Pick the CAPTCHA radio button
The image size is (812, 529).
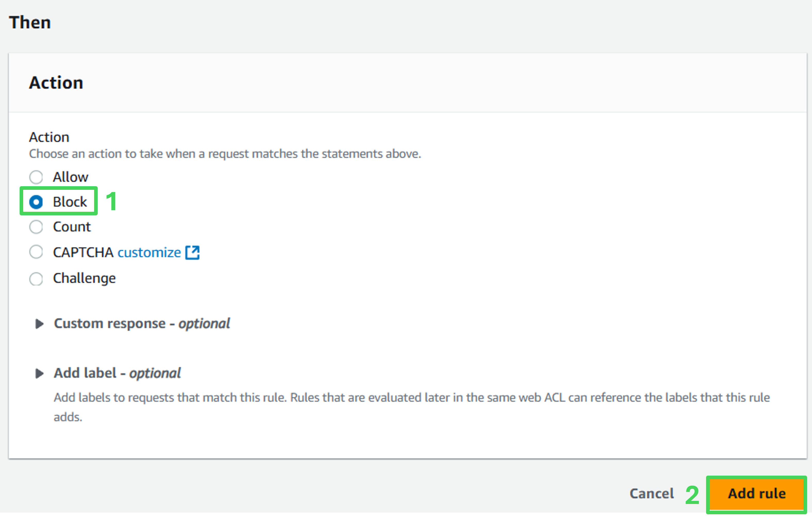(x=36, y=252)
